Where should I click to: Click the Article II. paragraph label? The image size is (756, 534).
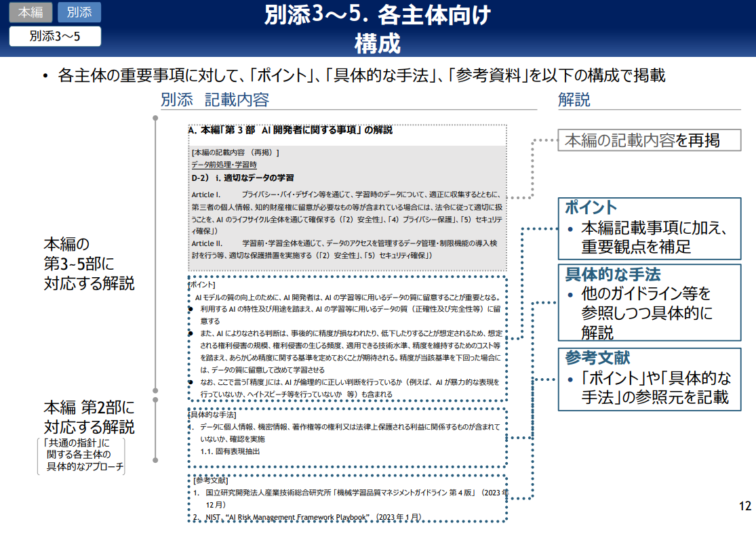pyautogui.click(x=207, y=243)
